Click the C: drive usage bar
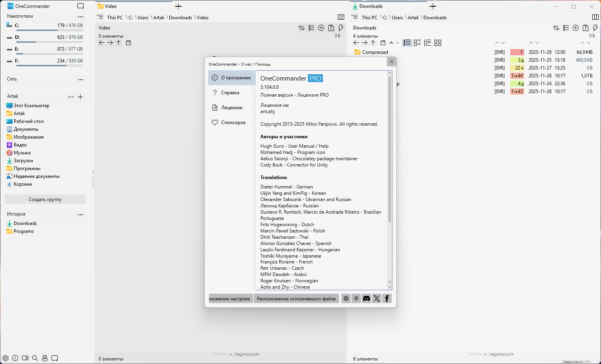 [49, 30]
